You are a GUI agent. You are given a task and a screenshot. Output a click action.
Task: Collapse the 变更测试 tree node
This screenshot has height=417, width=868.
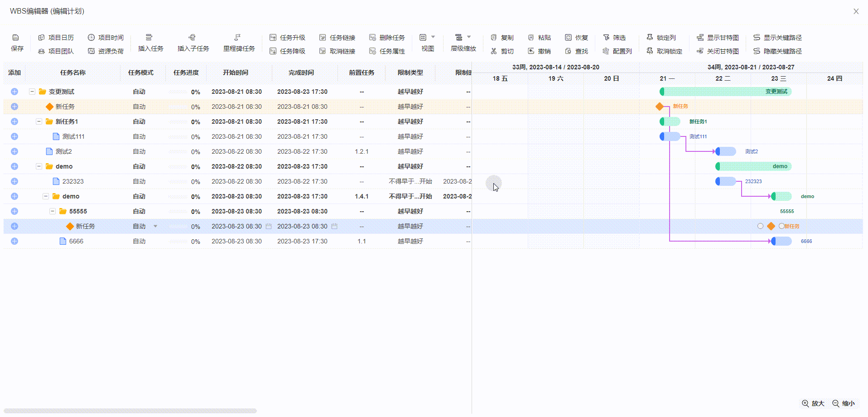coord(32,92)
